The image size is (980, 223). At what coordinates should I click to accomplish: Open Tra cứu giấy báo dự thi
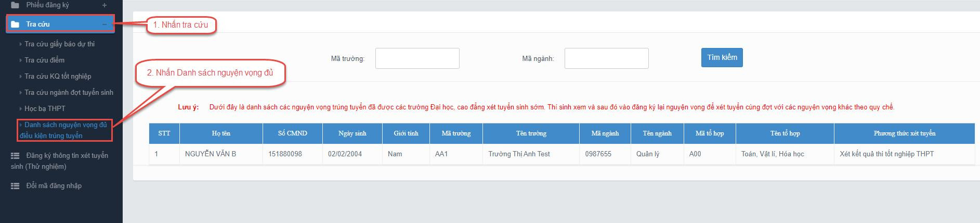59,44
